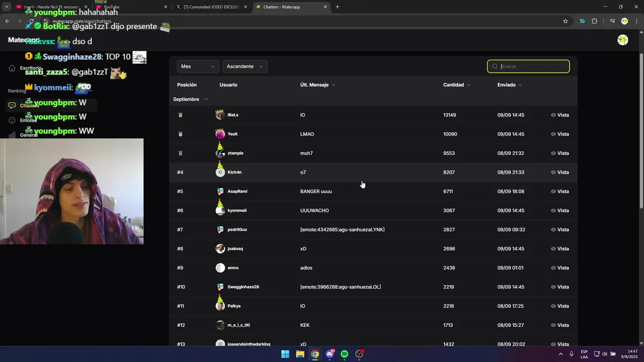This screenshot has height=362, width=644.
Task: Click ztample third place medal icon
Action: click(180, 153)
